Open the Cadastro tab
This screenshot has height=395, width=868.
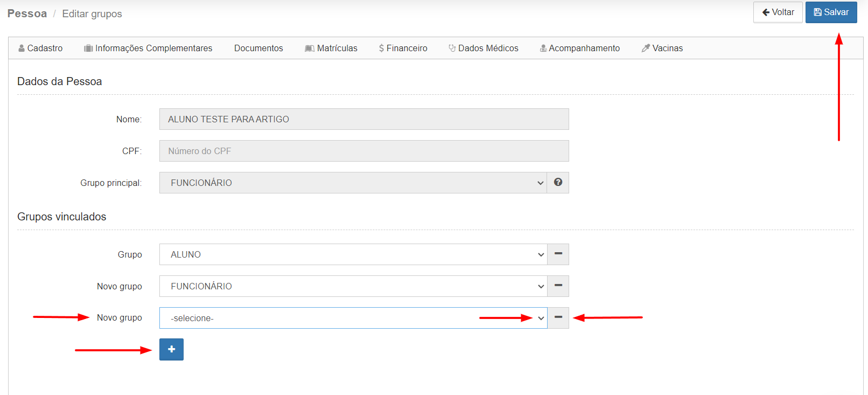(x=40, y=48)
